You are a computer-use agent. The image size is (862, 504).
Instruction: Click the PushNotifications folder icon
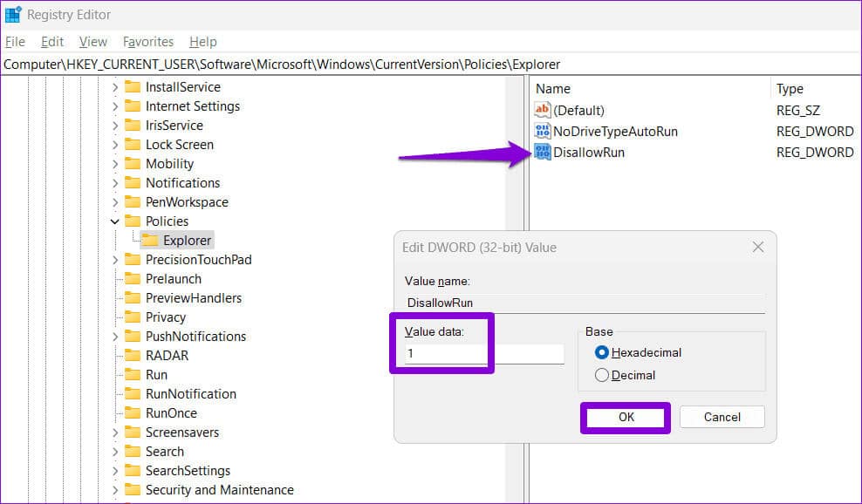[x=133, y=336]
